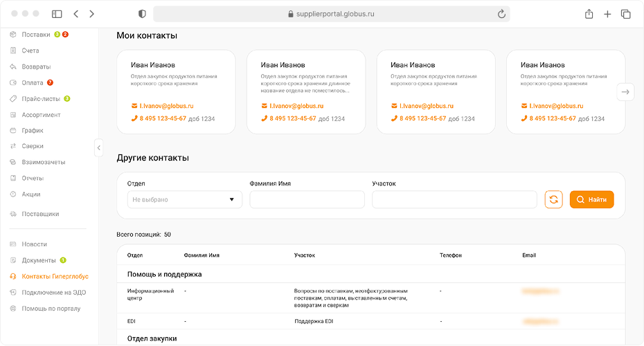Image resolution: width=644 pixels, height=346 pixels.
Task: Click the Подключение на ЭДО icon
Action: click(13, 292)
